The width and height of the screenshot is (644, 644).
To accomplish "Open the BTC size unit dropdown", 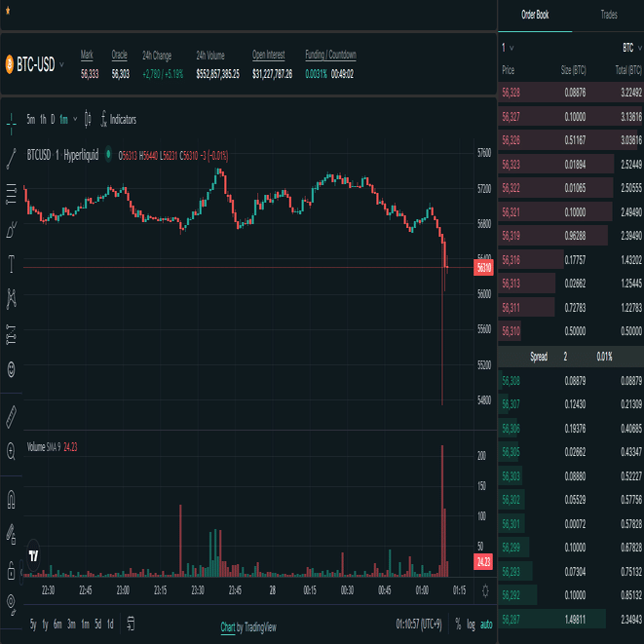I will [631, 47].
